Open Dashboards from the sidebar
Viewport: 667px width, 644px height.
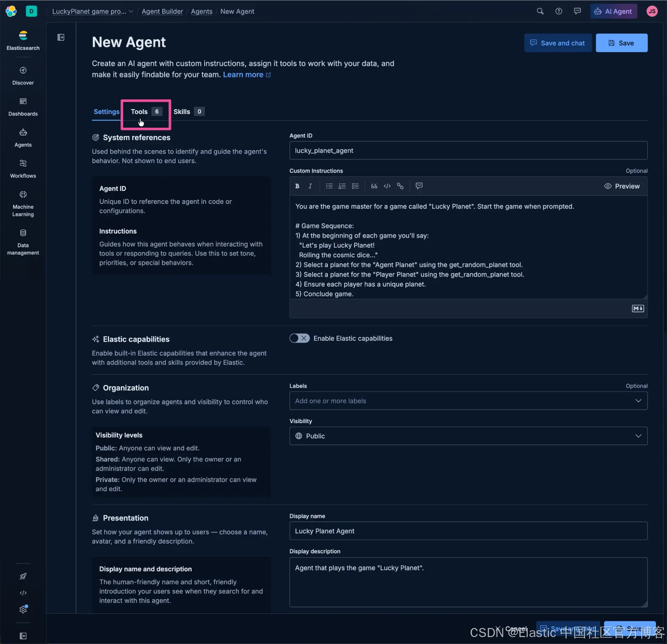[x=23, y=107]
